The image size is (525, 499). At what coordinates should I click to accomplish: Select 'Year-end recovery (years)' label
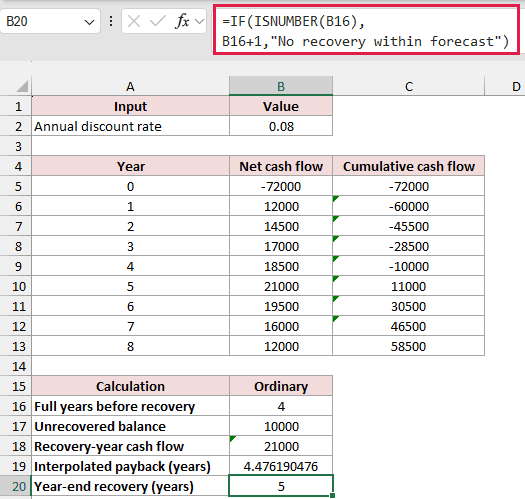131,486
